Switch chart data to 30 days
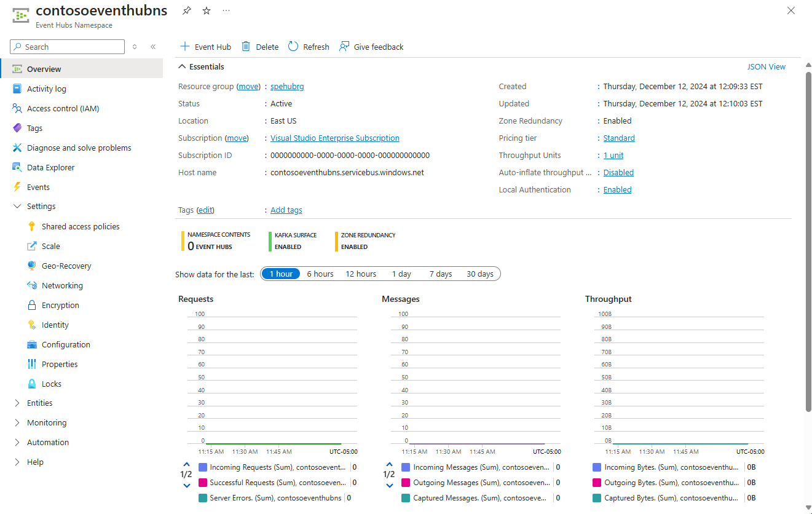The height and width of the screenshot is (514, 812). click(x=479, y=274)
